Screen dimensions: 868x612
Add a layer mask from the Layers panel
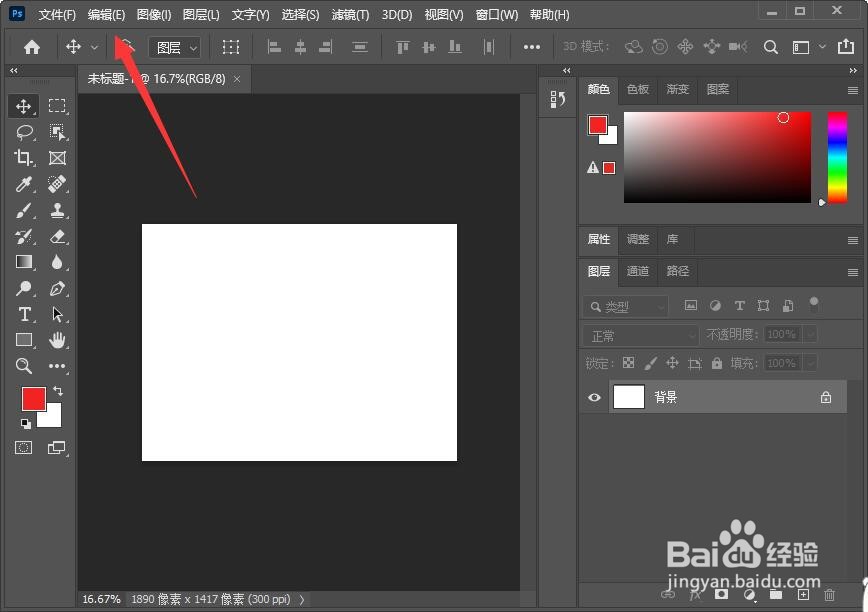click(x=723, y=593)
